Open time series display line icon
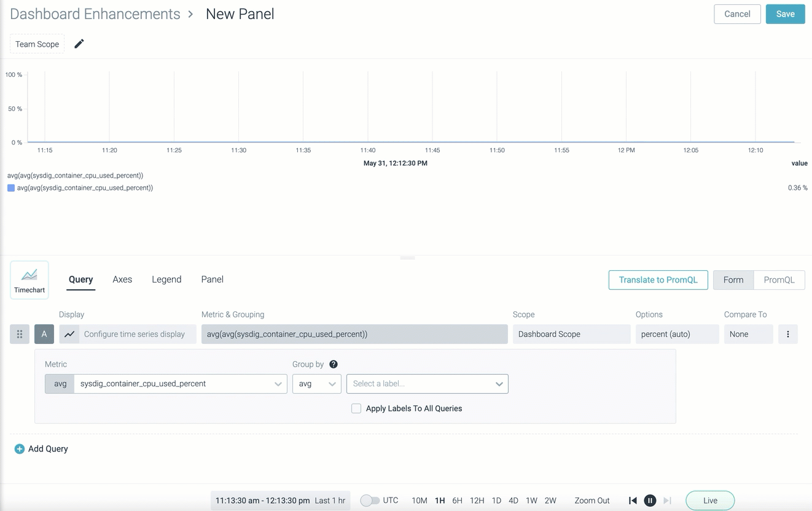The height and width of the screenshot is (511, 812). coord(69,334)
